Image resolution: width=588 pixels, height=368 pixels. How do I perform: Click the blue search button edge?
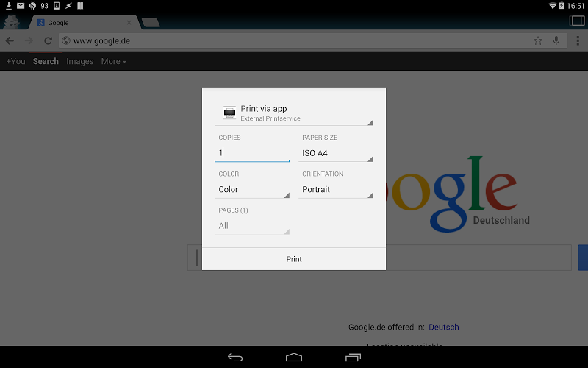583,258
